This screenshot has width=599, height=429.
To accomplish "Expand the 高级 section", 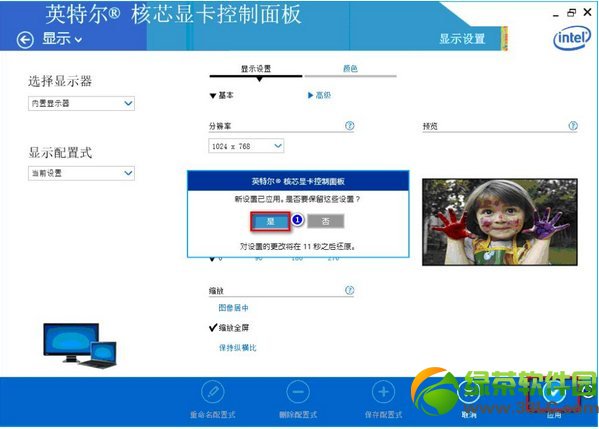I will 319,95.
